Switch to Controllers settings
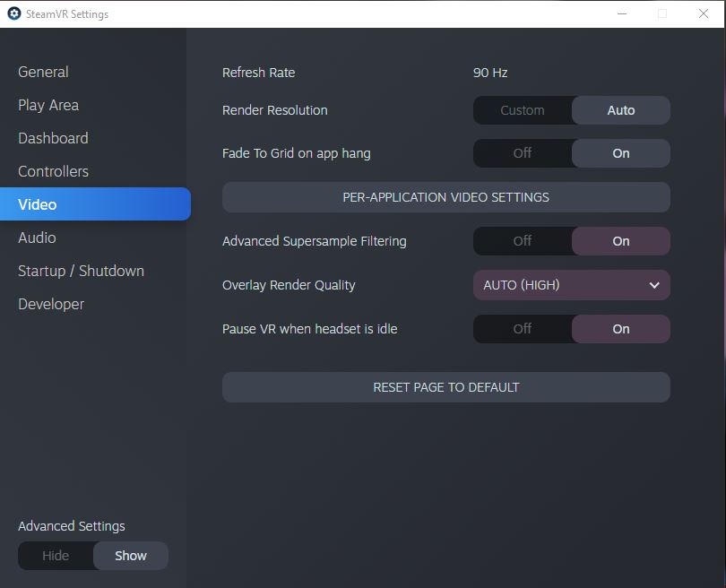This screenshot has height=588, width=726. [53, 171]
